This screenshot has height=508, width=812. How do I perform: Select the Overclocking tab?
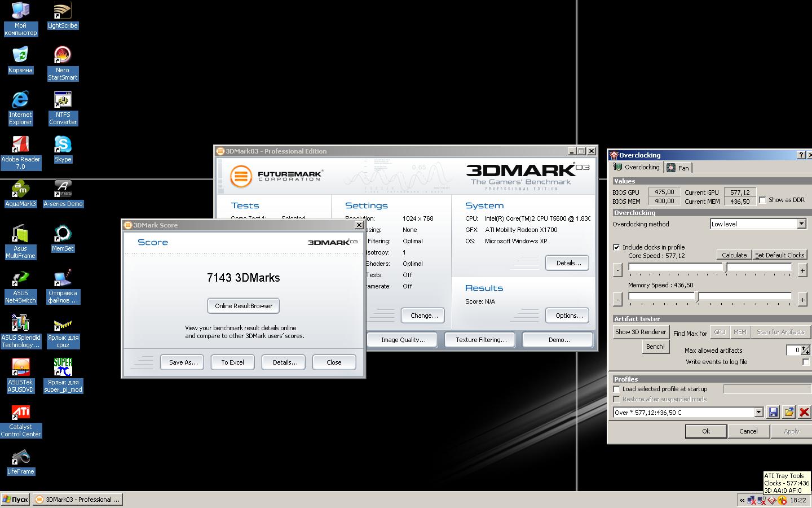(637, 167)
